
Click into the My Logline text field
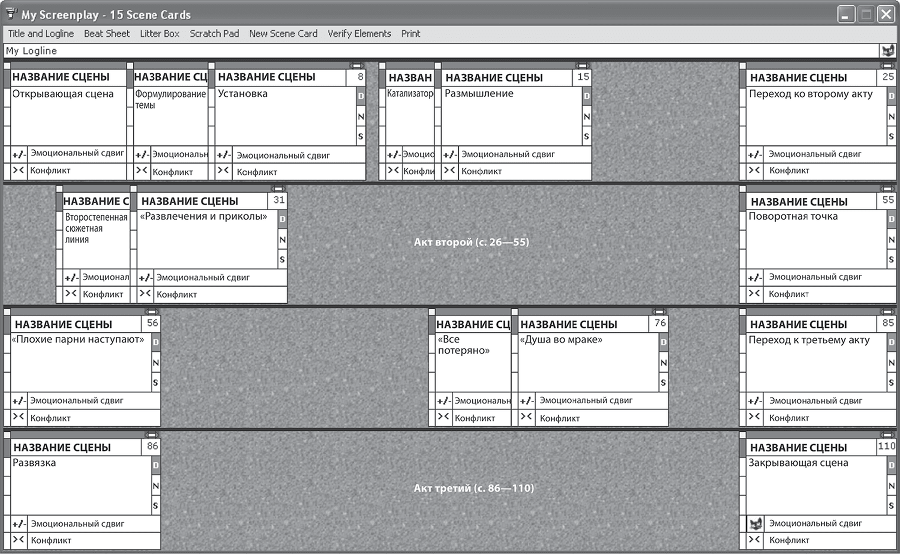(440, 51)
